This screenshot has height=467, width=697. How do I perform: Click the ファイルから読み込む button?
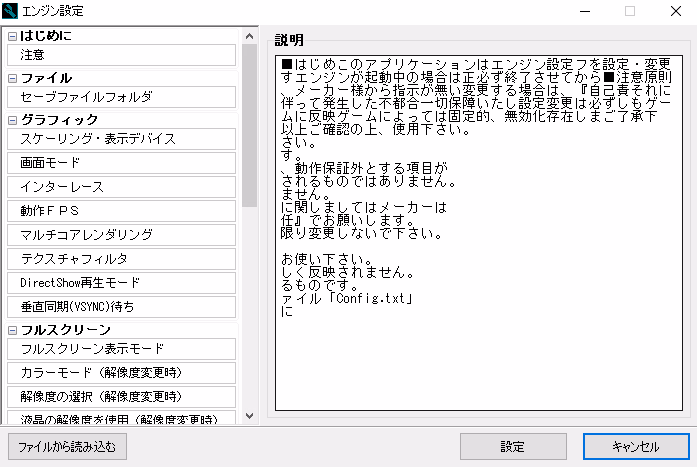pos(67,447)
